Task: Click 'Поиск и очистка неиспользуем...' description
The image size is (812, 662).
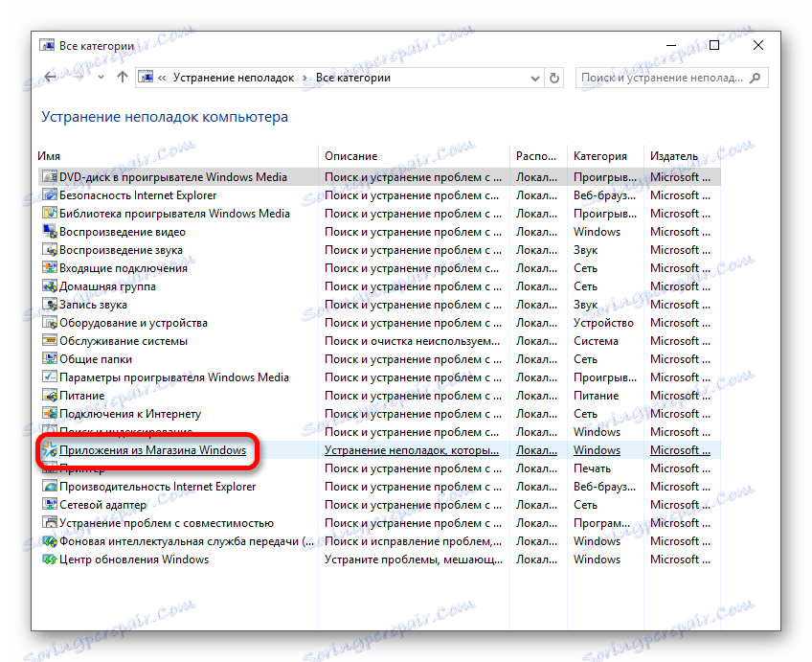Action: coord(412,341)
